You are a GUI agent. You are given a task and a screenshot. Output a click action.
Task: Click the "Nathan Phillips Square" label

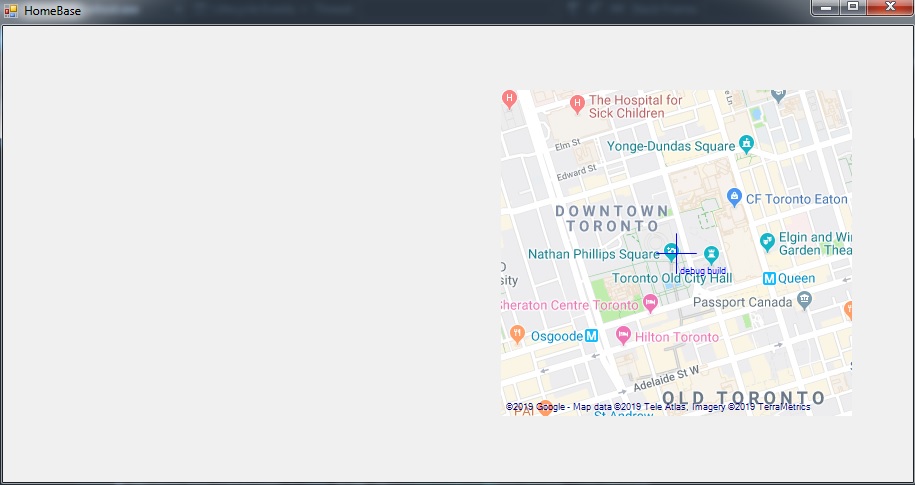click(594, 254)
